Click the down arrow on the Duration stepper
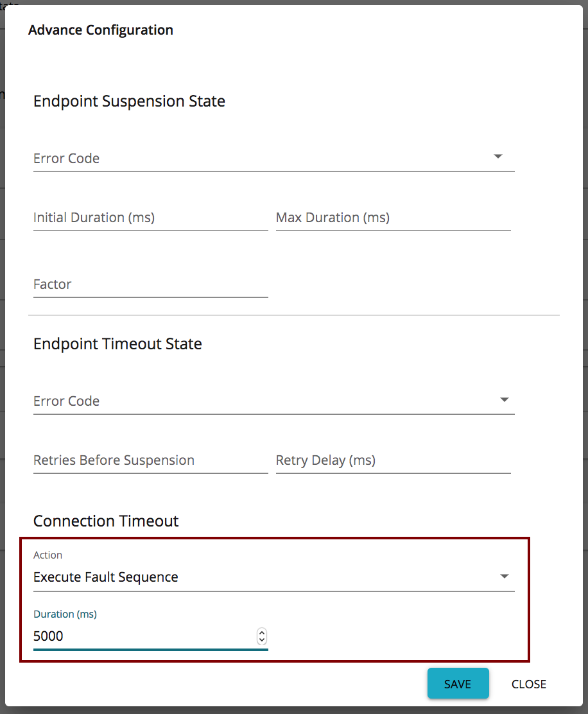The image size is (588, 714). tap(262, 639)
